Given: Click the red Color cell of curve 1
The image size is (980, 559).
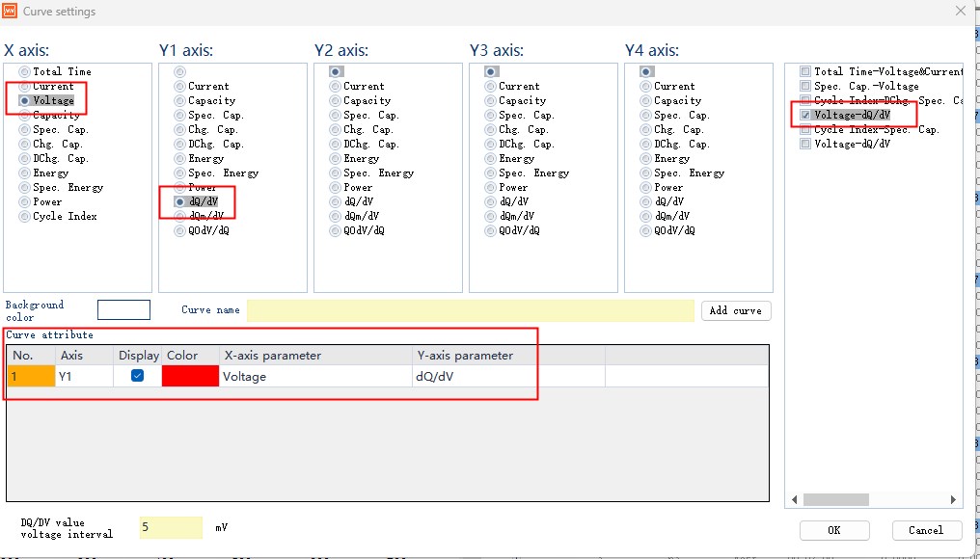Looking at the screenshot, I should click(191, 376).
